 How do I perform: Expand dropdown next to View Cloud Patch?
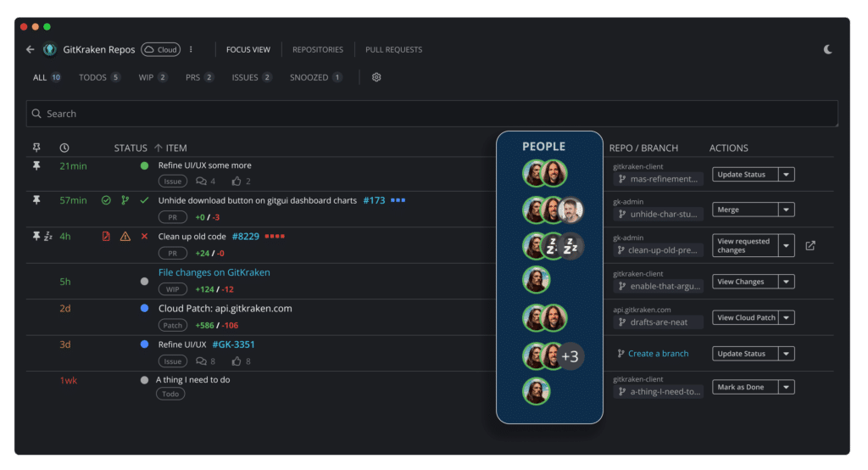click(x=786, y=317)
